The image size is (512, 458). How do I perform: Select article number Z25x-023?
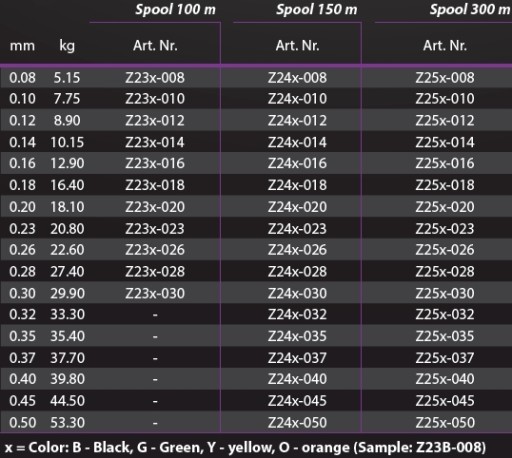pyautogui.click(x=445, y=229)
